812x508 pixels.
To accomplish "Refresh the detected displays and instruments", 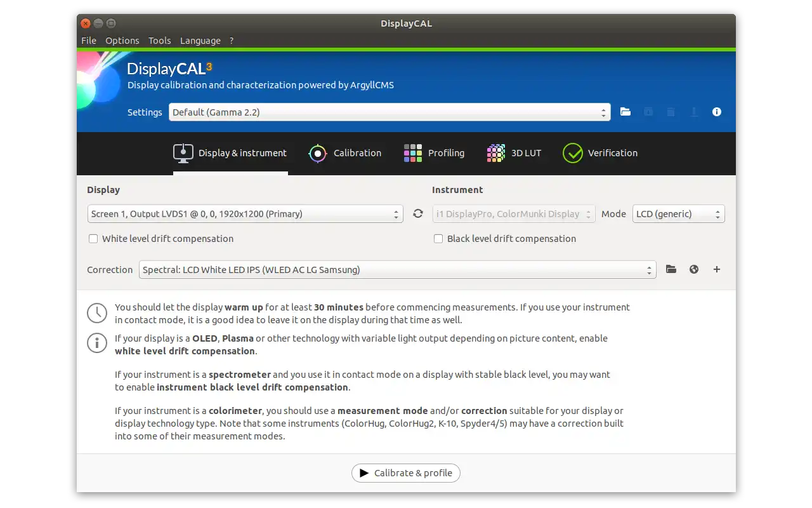I will pos(418,214).
